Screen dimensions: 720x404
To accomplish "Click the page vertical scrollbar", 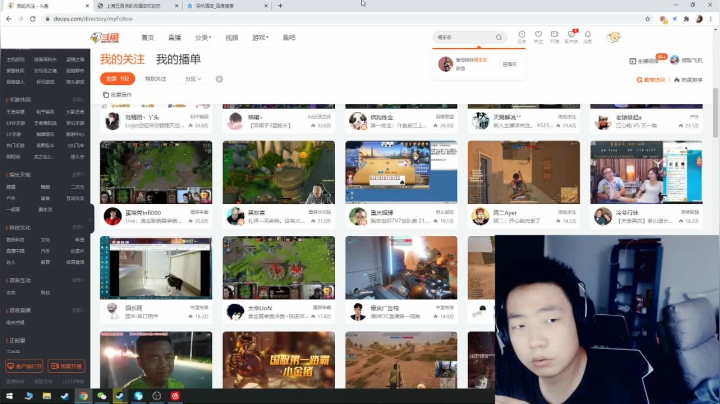I will [715, 112].
